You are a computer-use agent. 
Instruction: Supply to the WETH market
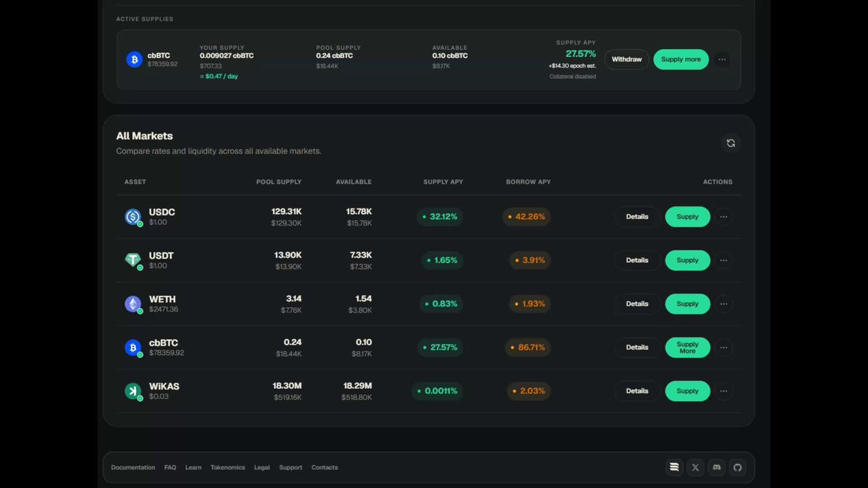[688, 304]
